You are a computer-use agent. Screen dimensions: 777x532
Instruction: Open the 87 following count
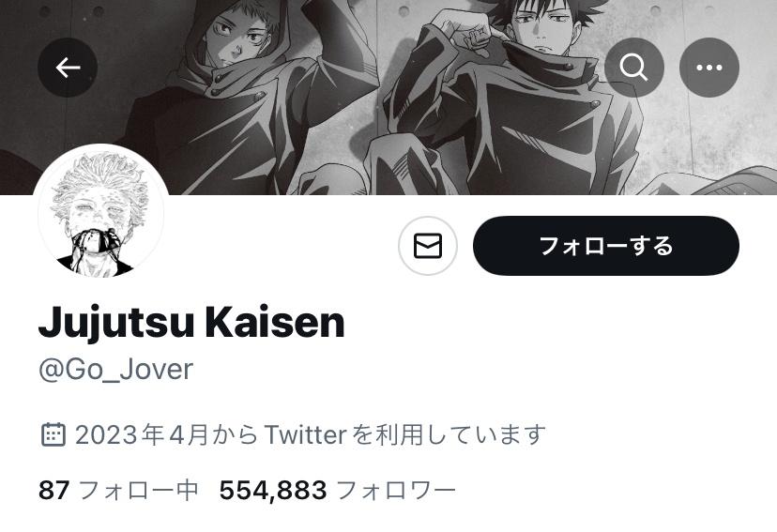pos(53,490)
